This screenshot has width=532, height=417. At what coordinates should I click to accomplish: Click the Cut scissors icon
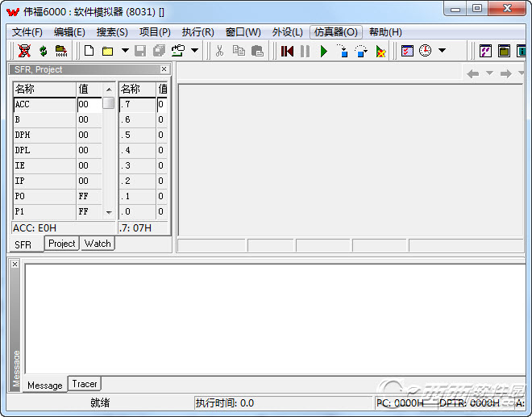click(x=219, y=51)
